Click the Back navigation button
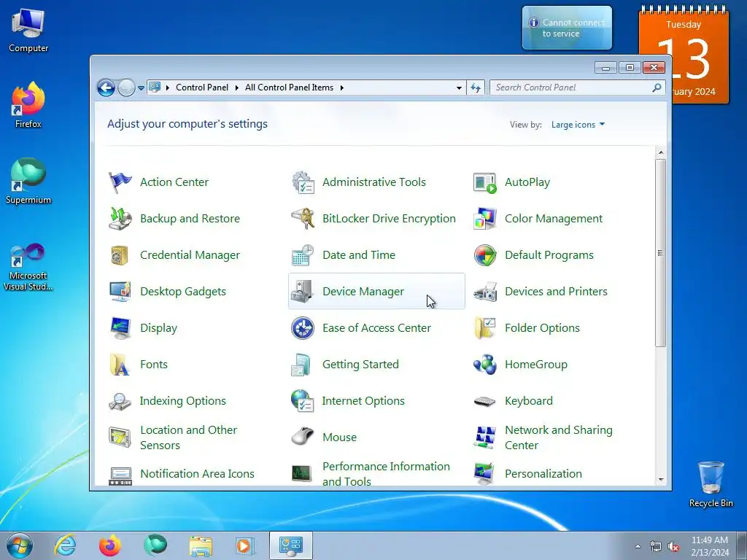Image resolution: width=747 pixels, height=560 pixels. 106,87
